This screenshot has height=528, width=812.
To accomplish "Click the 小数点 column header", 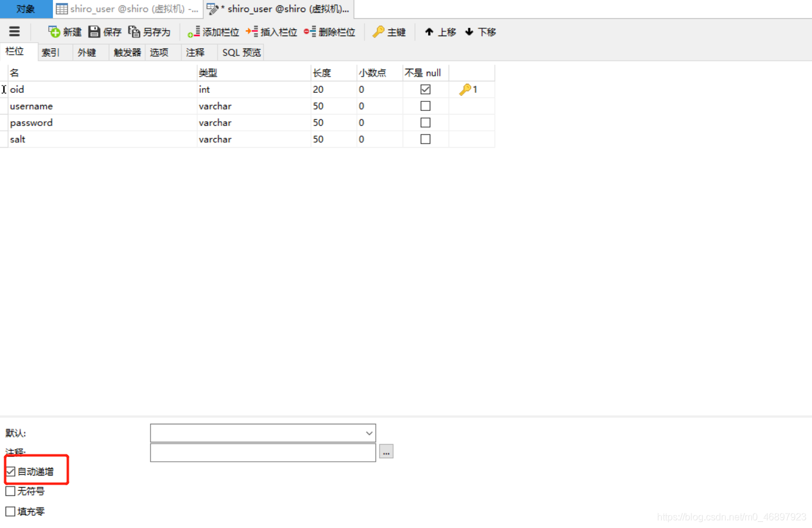I will coord(380,73).
